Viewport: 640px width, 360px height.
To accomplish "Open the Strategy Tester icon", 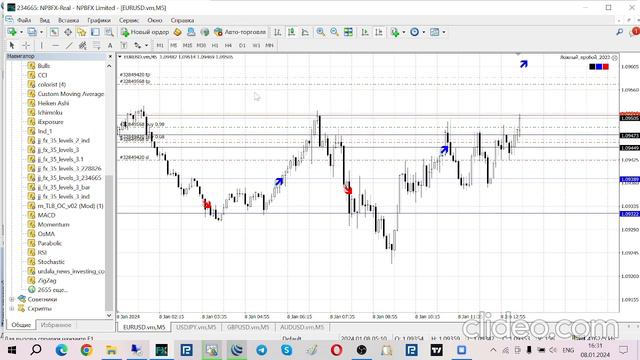I will [109, 32].
